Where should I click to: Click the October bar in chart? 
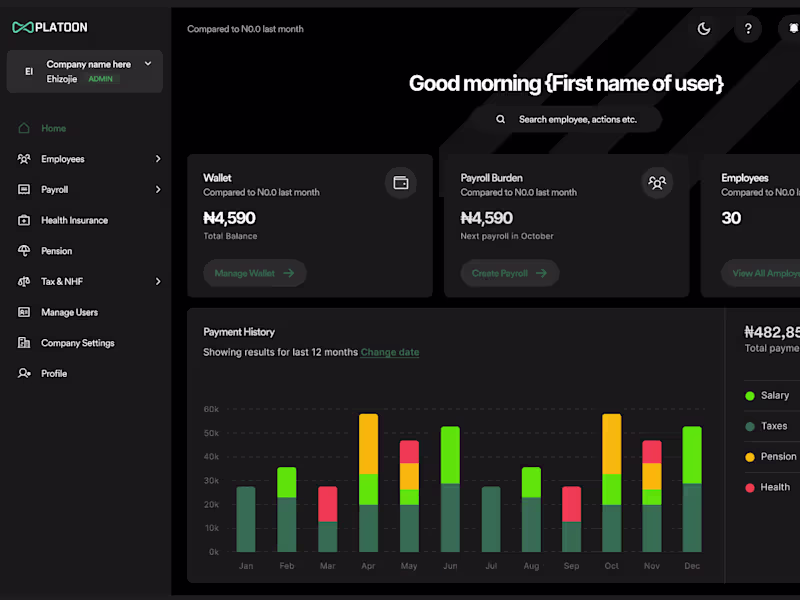coord(612,483)
